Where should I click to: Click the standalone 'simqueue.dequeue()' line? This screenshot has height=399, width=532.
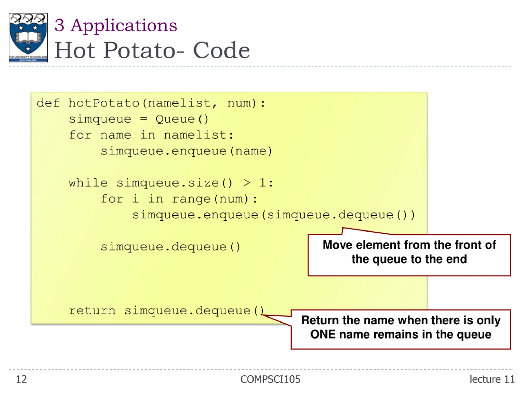coord(170,247)
